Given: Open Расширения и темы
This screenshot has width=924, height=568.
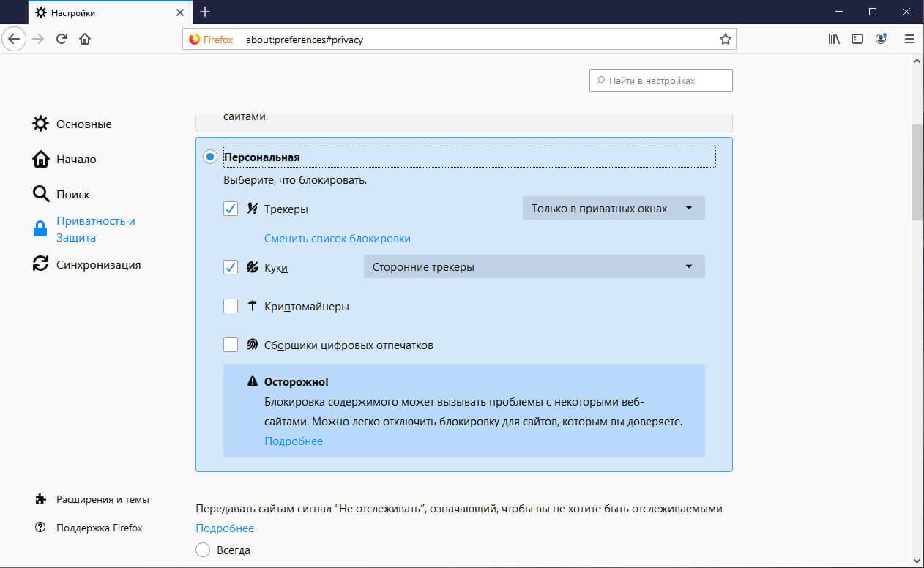Looking at the screenshot, I should click(103, 500).
